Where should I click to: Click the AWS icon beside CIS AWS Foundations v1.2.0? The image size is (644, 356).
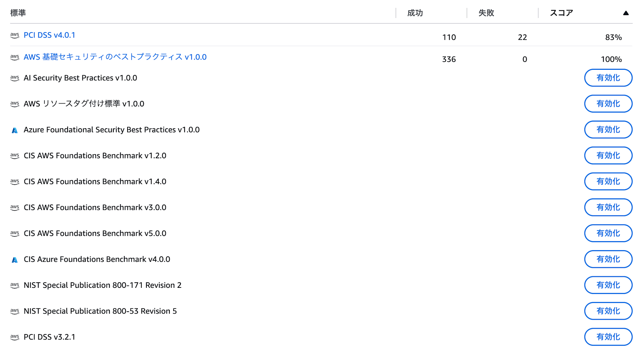14,156
